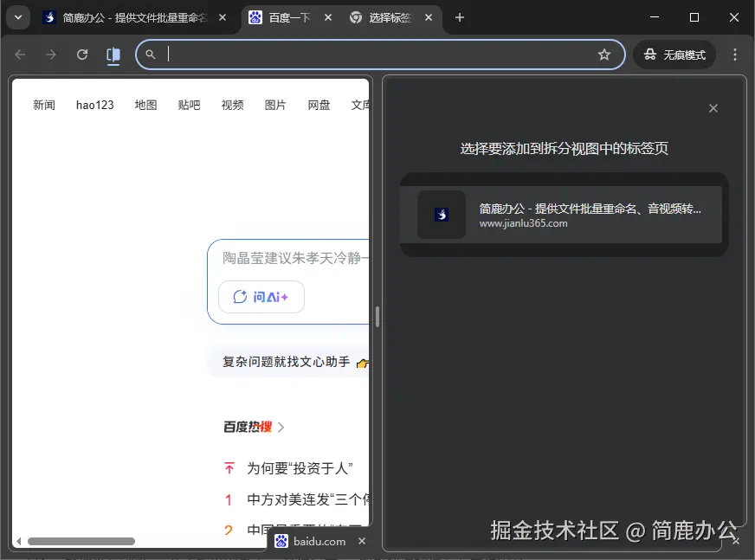
Task: Reload the current page
Action: (82, 54)
